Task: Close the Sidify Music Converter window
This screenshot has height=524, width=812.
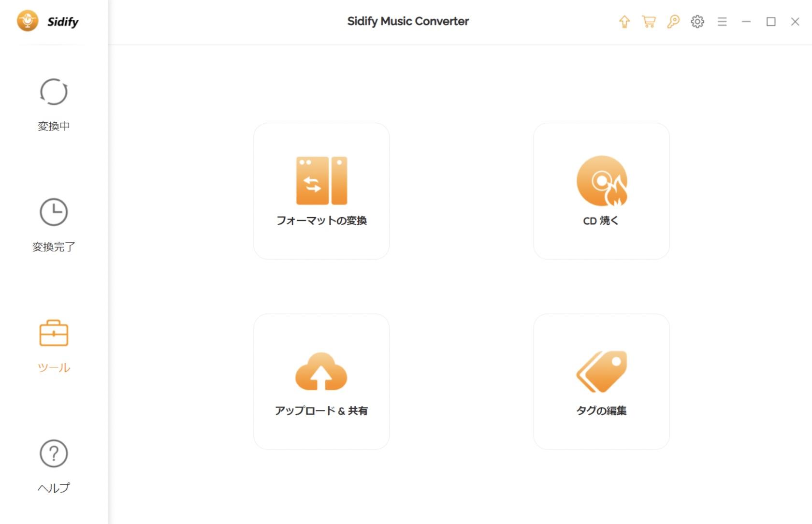Action: pyautogui.click(x=795, y=22)
